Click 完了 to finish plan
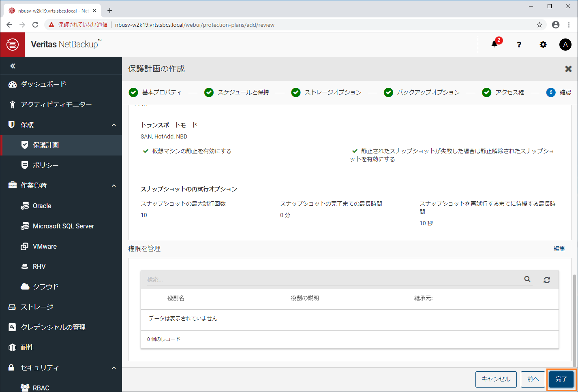The width and height of the screenshot is (578, 392). coord(561,379)
